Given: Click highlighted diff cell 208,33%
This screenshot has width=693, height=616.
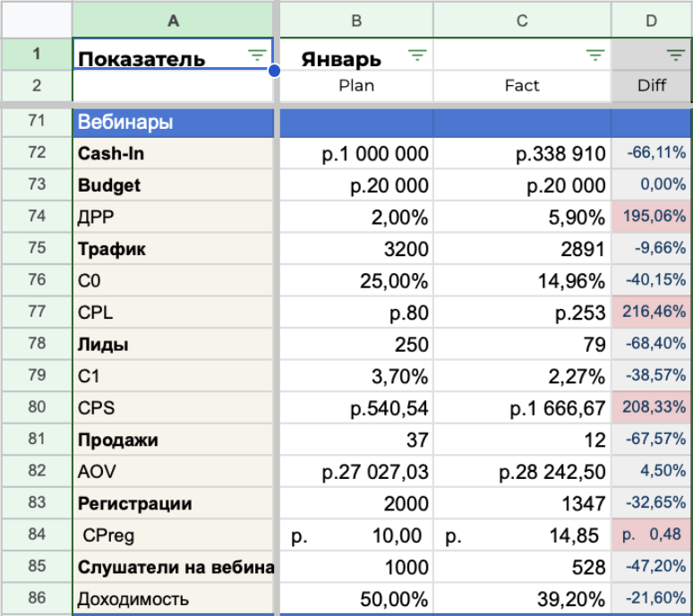Looking at the screenshot, I should tap(652, 408).
